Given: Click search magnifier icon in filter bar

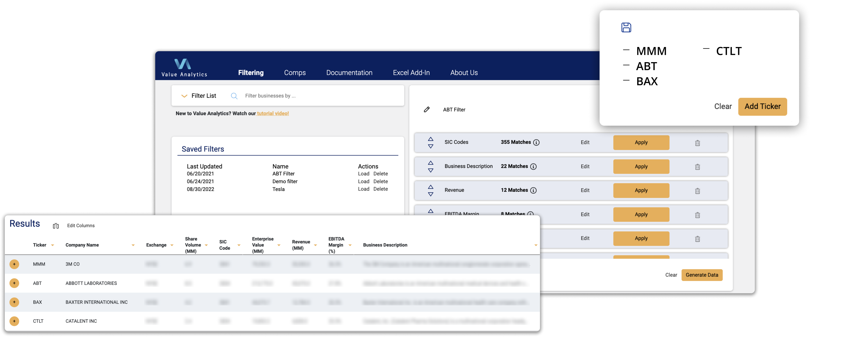Looking at the screenshot, I should pos(234,96).
